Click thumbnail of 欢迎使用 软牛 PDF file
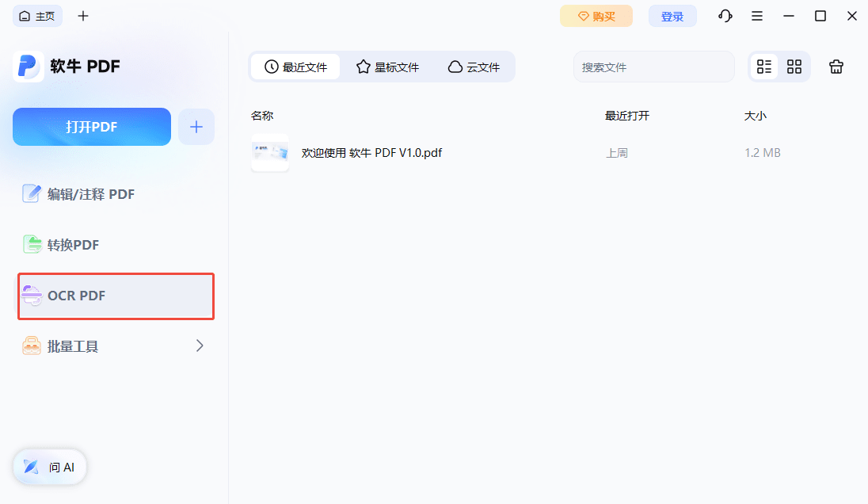The height and width of the screenshot is (504, 868). (270, 153)
